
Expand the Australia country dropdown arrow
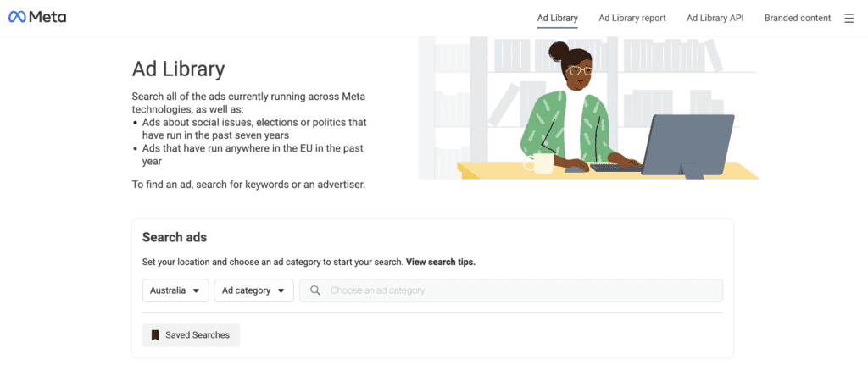coord(196,290)
